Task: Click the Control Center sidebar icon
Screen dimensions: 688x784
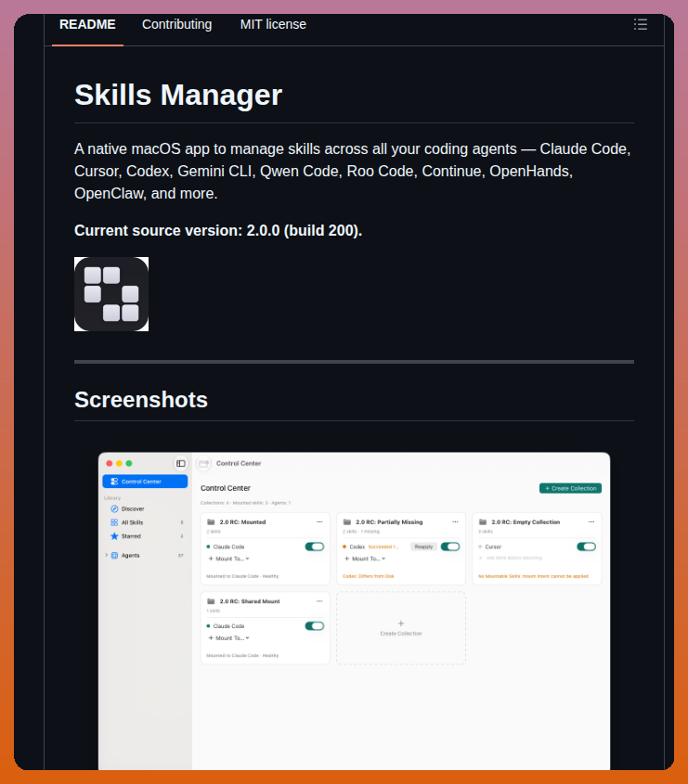Action: click(114, 482)
